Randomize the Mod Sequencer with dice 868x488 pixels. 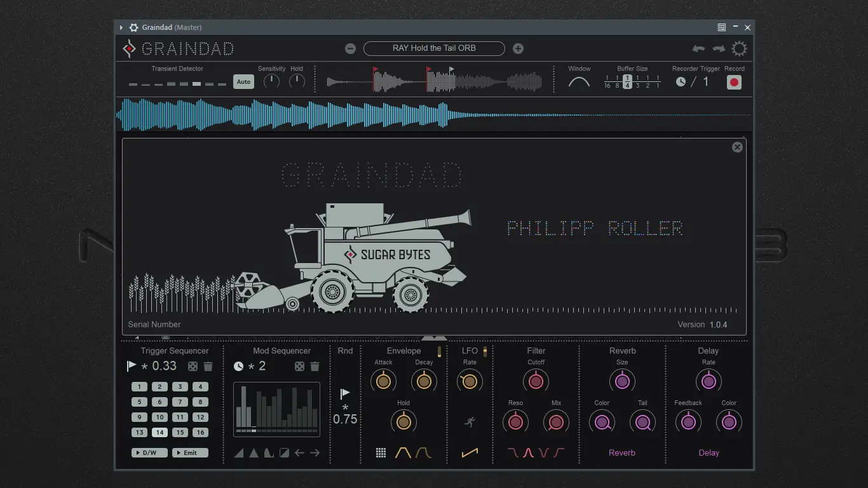pos(299,366)
